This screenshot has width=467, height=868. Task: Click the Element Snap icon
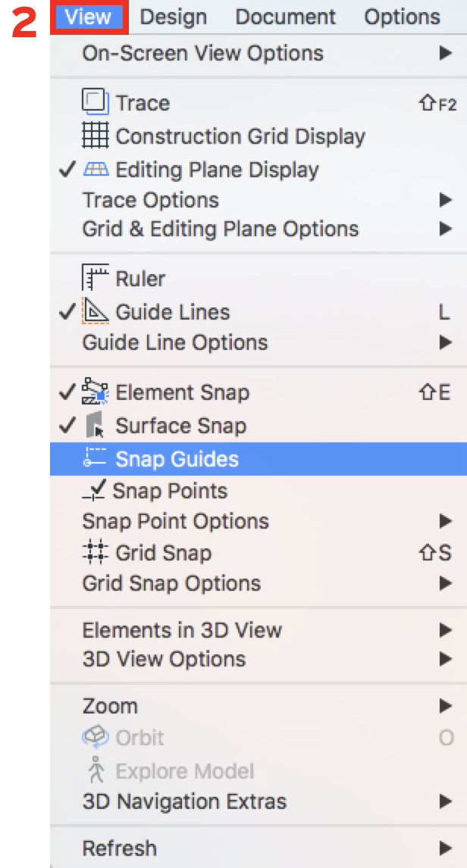click(96, 392)
